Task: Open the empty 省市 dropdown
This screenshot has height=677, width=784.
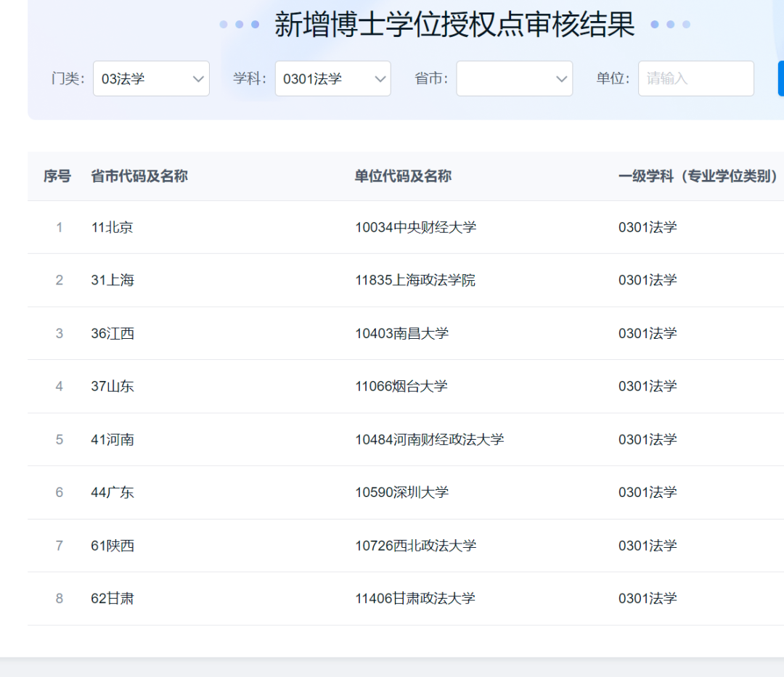Action: 514,78
